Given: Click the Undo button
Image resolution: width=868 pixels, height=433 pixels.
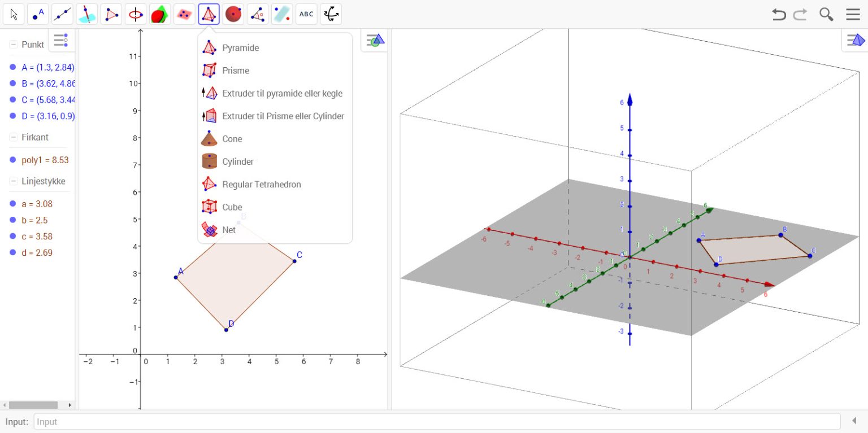Looking at the screenshot, I should click(x=779, y=15).
